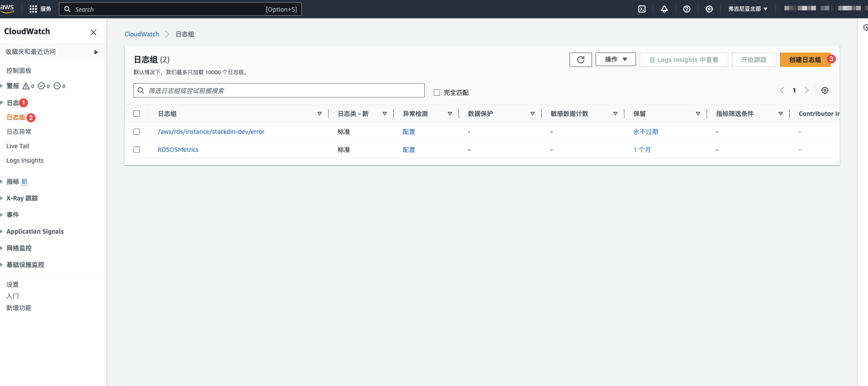Open 日志异常 in the sidebar

coord(19,132)
